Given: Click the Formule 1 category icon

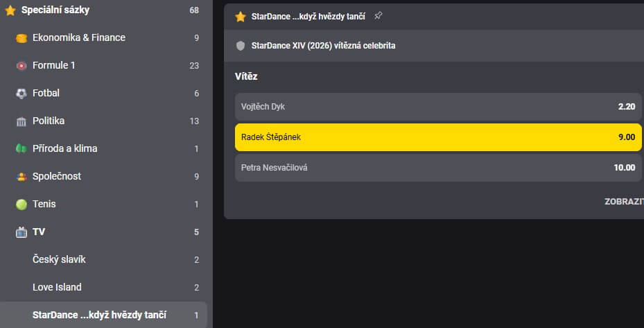Looking at the screenshot, I should click(x=21, y=65).
